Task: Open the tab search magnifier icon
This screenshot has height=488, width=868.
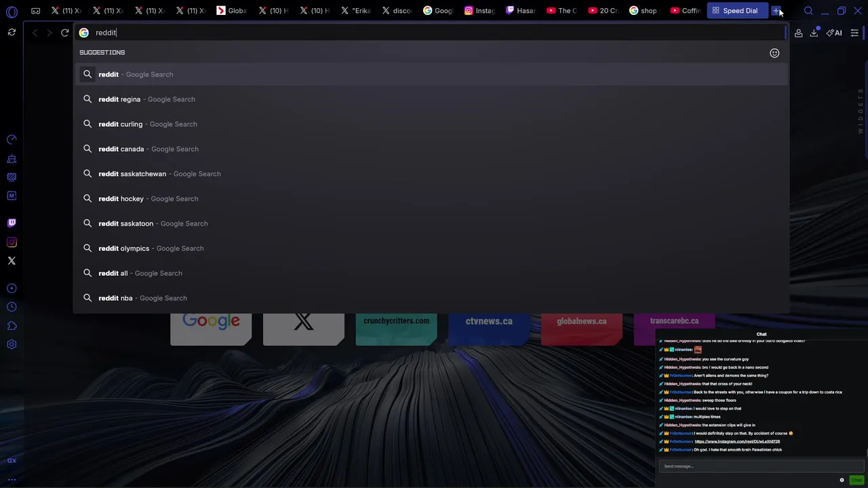Action: pyautogui.click(x=808, y=11)
